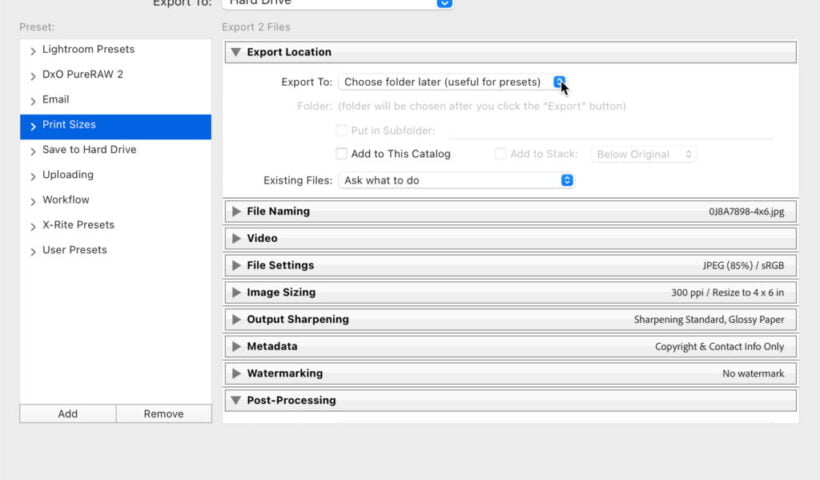Expand the Print Sizes chevron
The height and width of the screenshot is (480, 820).
(x=33, y=126)
